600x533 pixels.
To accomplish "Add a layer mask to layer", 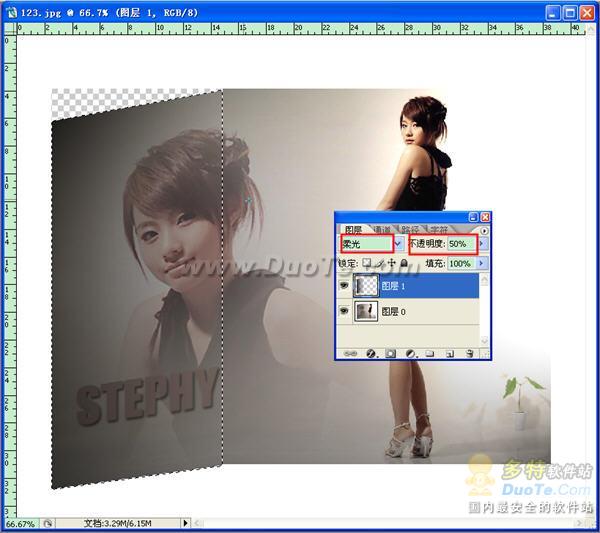I will (x=390, y=354).
